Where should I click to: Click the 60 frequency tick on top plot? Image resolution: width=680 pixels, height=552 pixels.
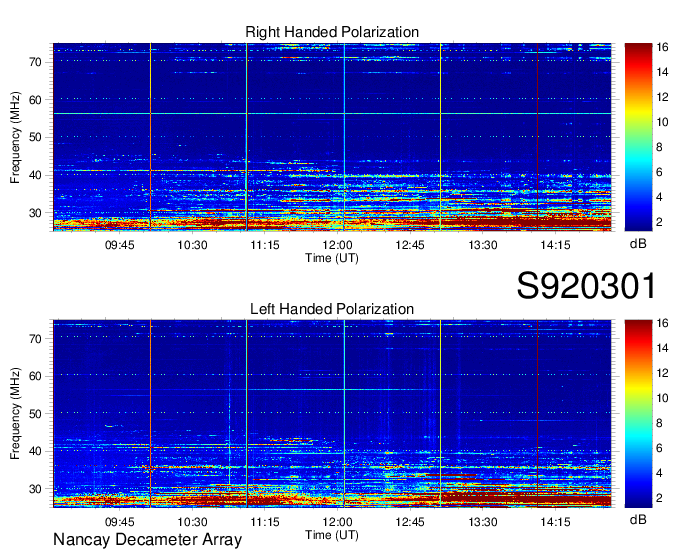[36, 100]
